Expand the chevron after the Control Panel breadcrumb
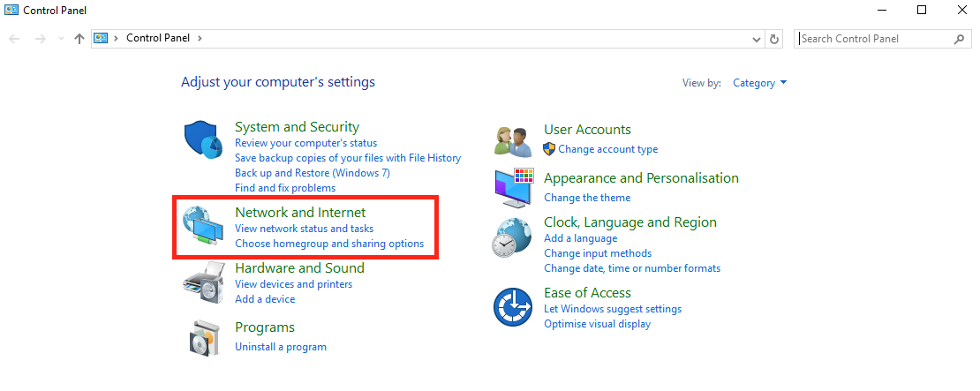 point(200,38)
